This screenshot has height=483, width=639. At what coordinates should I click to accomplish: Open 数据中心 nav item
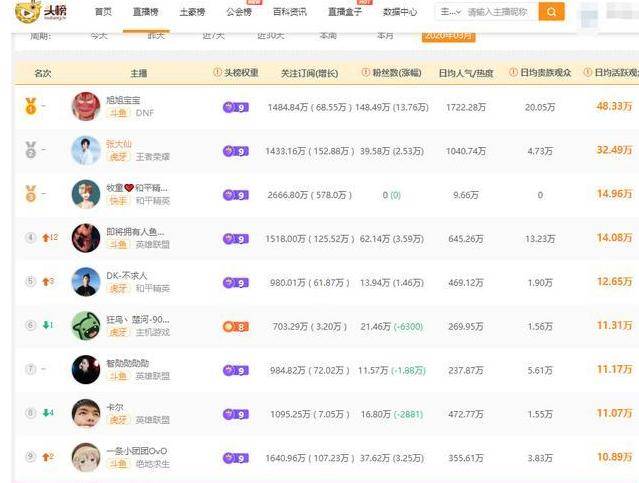point(400,12)
